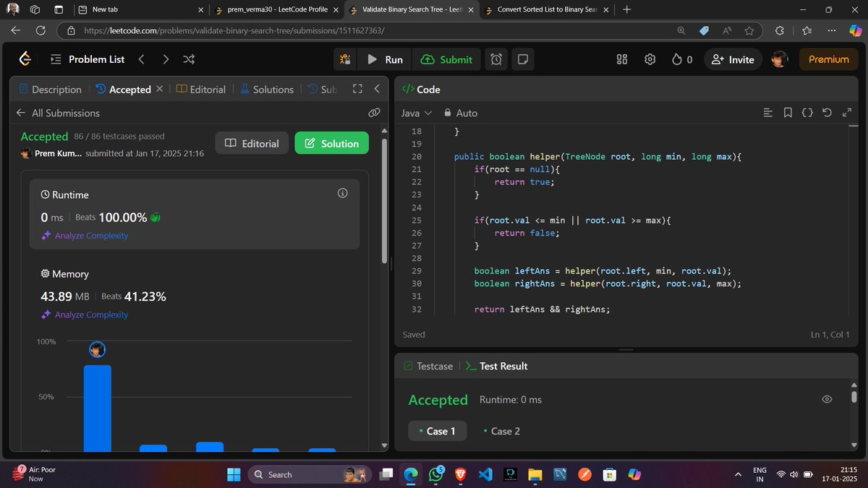Select Case 1 result
Image resolution: width=868 pixels, height=488 pixels.
pyautogui.click(x=437, y=431)
